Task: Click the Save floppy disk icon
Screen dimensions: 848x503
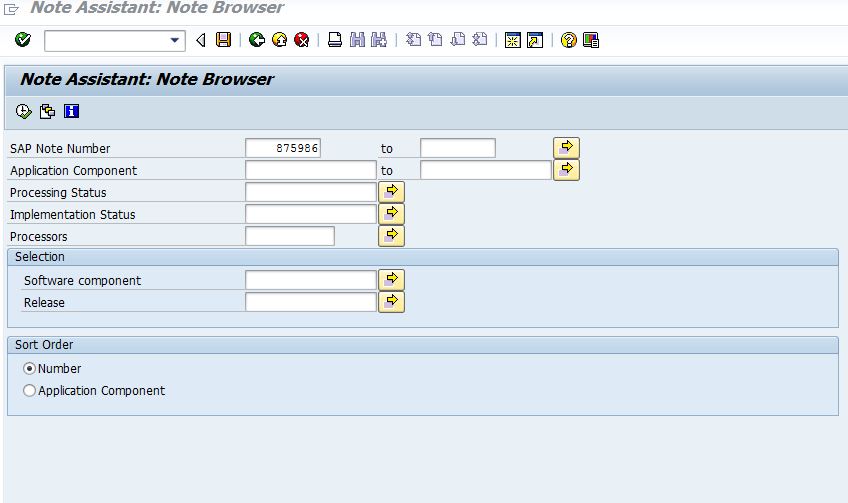Action: [223, 40]
